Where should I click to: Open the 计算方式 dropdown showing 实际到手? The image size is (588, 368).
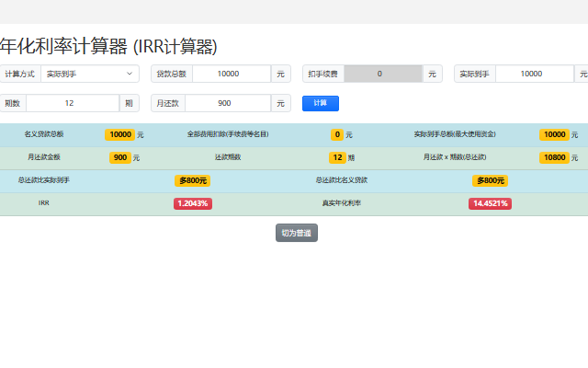point(90,74)
